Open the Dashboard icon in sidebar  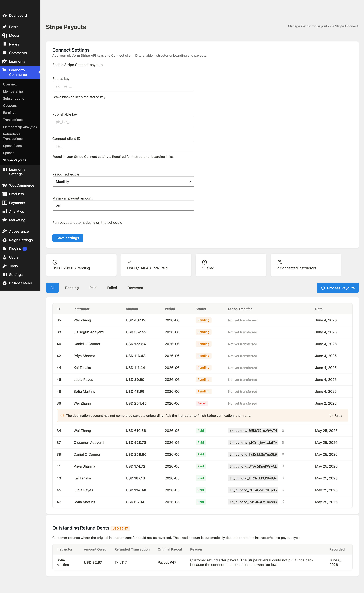tap(4, 15)
